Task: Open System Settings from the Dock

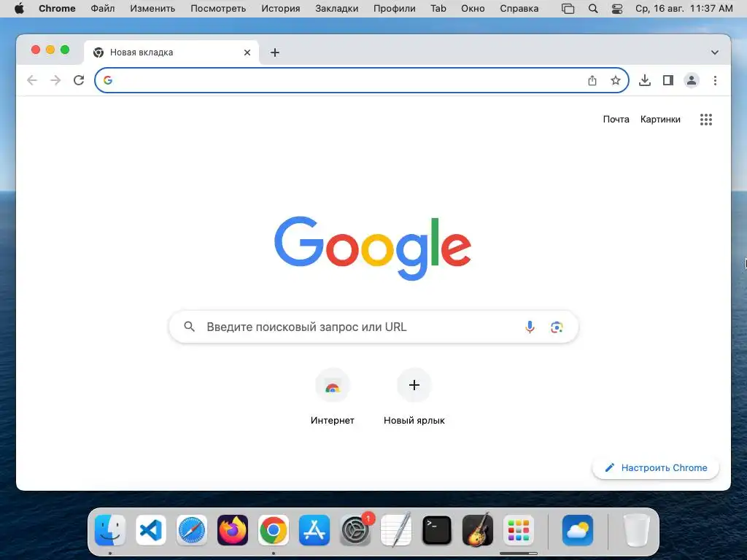Action: (355, 530)
